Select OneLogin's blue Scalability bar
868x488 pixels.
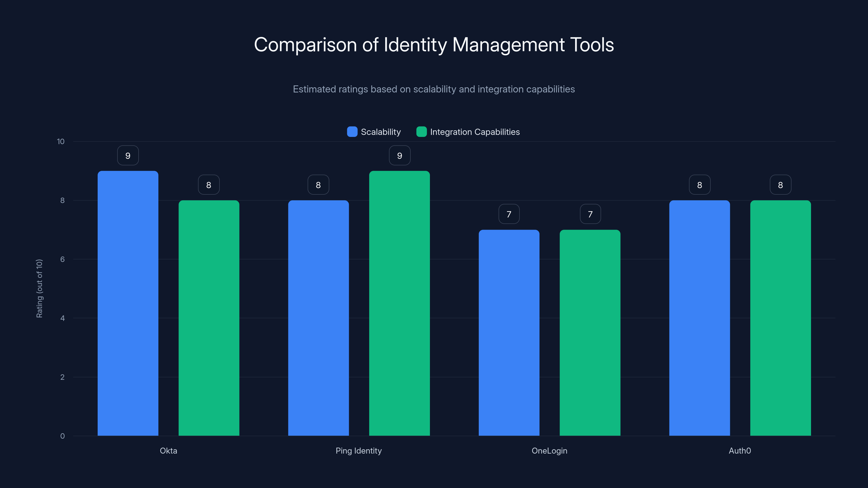(x=509, y=333)
